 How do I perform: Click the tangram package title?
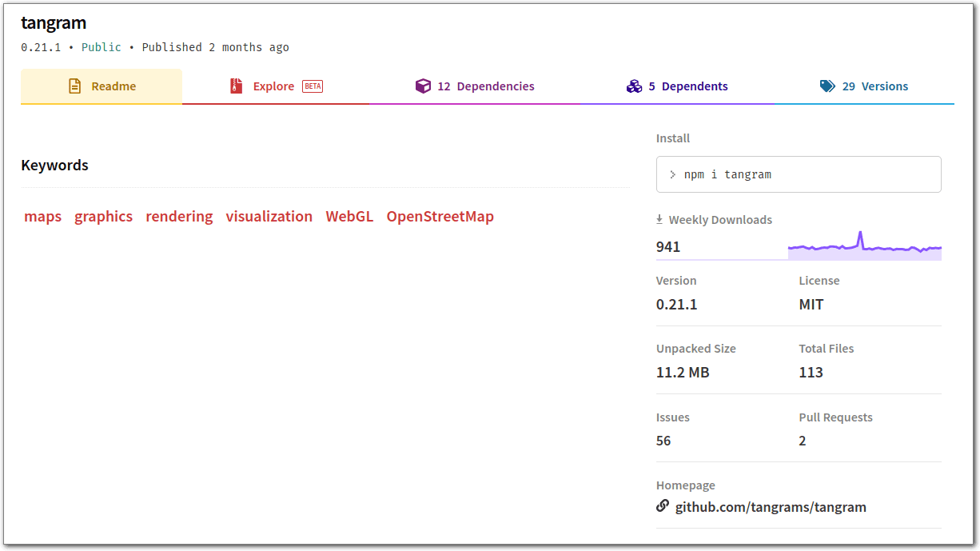click(54, 22)
